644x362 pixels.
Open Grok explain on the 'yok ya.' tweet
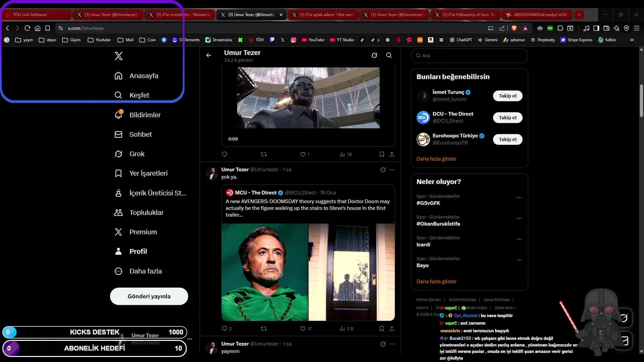tap(383, 170)
